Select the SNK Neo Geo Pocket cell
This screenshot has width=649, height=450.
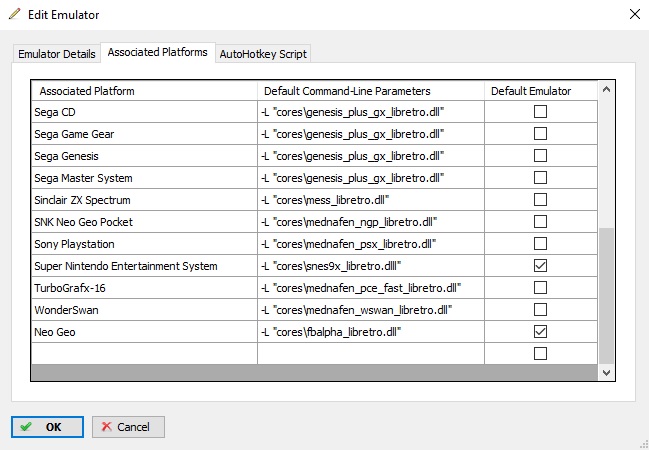(144, 221)
